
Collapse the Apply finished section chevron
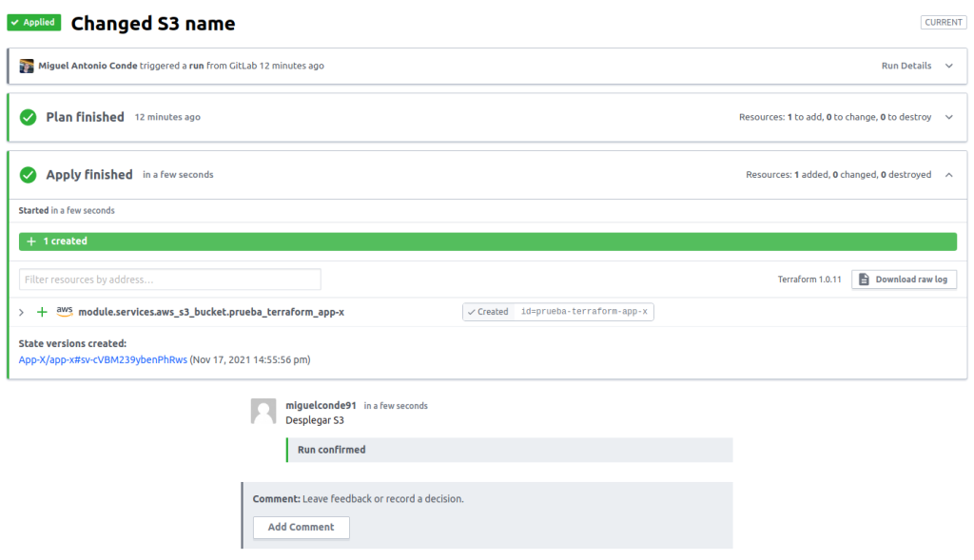948,175
